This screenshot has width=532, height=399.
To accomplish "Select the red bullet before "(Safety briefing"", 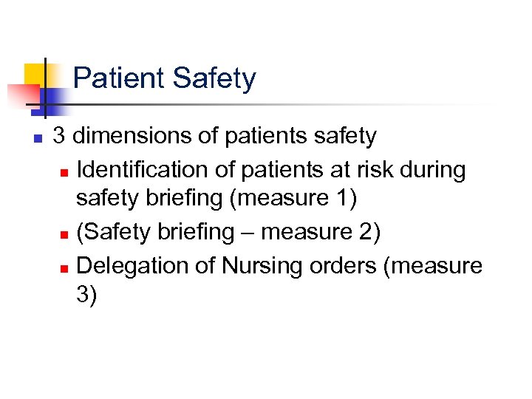I will (64, 234).
